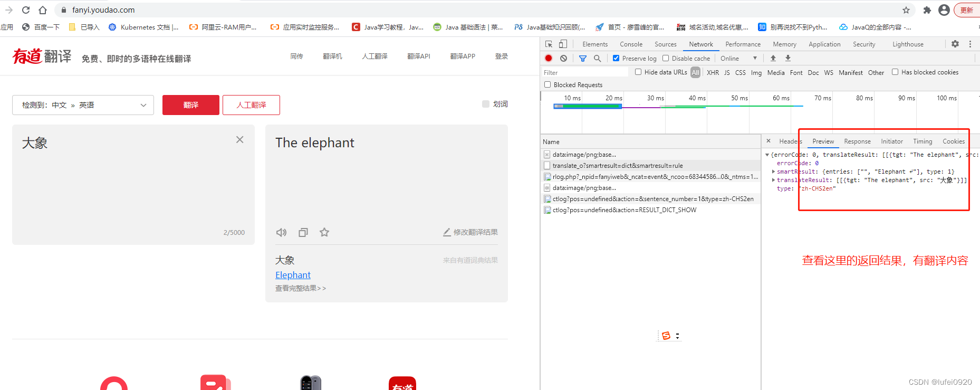Image resolution: width=980 pixels, height=390 pixels.
Task: Open network search magnifier icon
Action: coord(597,59)
